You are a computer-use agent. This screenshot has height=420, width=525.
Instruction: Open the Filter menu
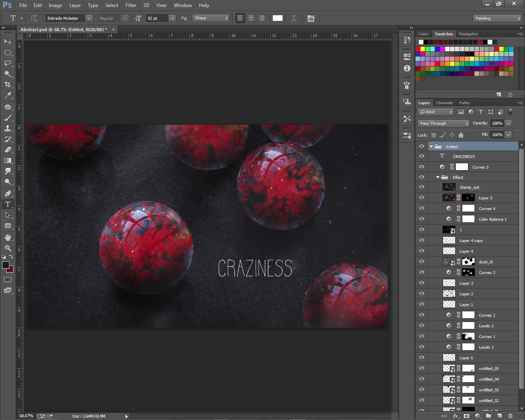(131, 5)
